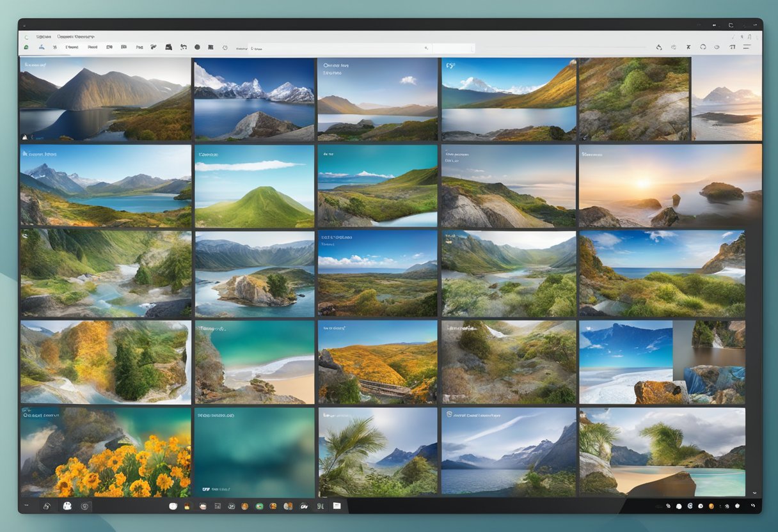Select the Delete icon in the toolbar
The image size is (778, 532).
point(688,47)
